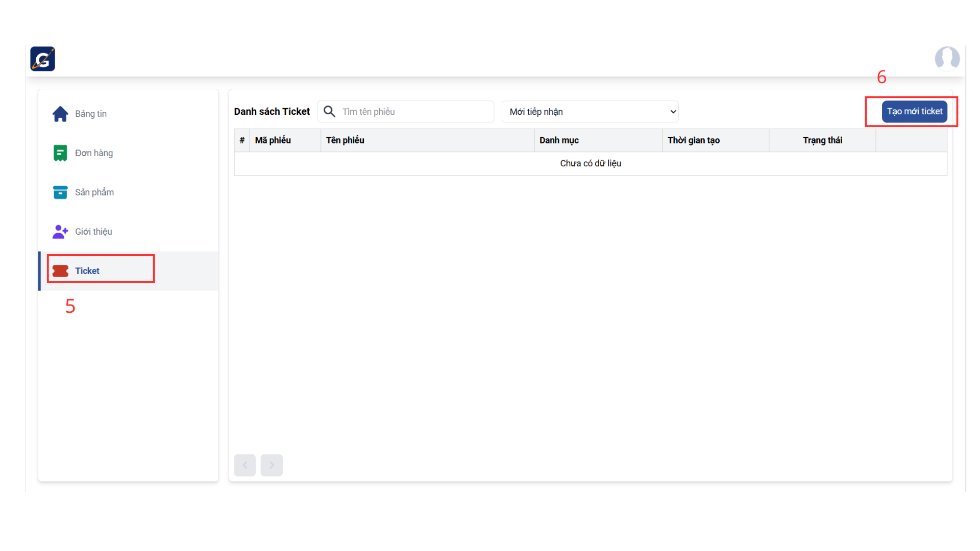980x551 pixels.
Task: Click the Trạng thái column header
Action: tap(822, 140)
